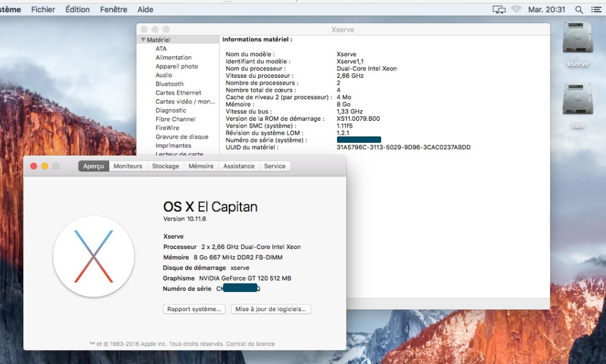Switch to the Service tab

(x=275, y=166)
